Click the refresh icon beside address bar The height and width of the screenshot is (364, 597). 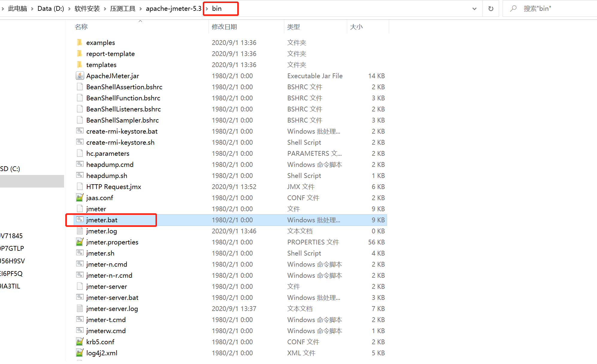[491, 9]
